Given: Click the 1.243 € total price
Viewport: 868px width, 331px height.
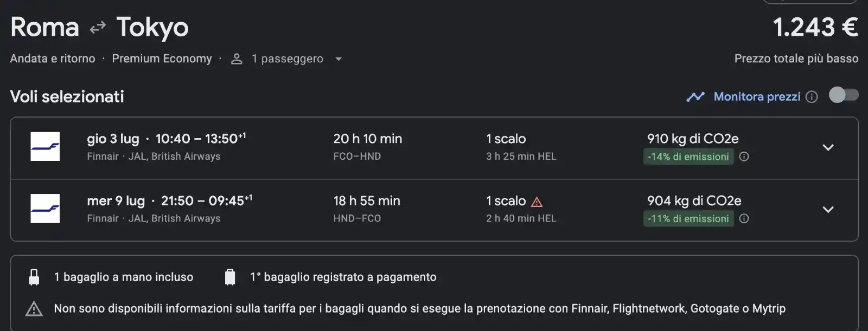Looking at the screenshot, I should [815, 28].
